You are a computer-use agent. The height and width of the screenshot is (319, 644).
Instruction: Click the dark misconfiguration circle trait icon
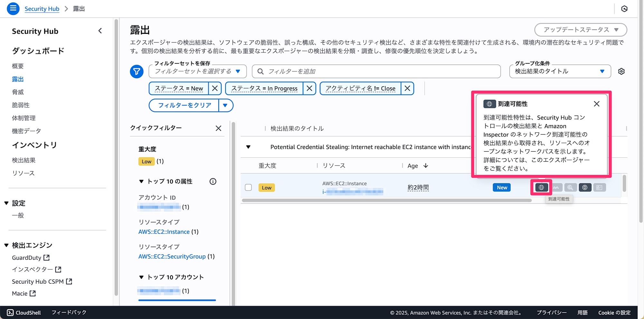coord(585,187)
